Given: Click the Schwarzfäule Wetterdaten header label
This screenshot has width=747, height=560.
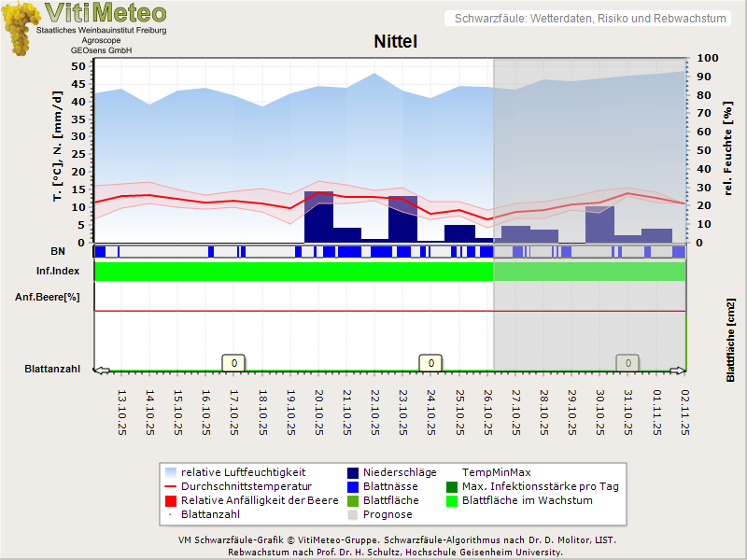Looking at the screenshot, I should pyautogui.click(x=590, y=19).
